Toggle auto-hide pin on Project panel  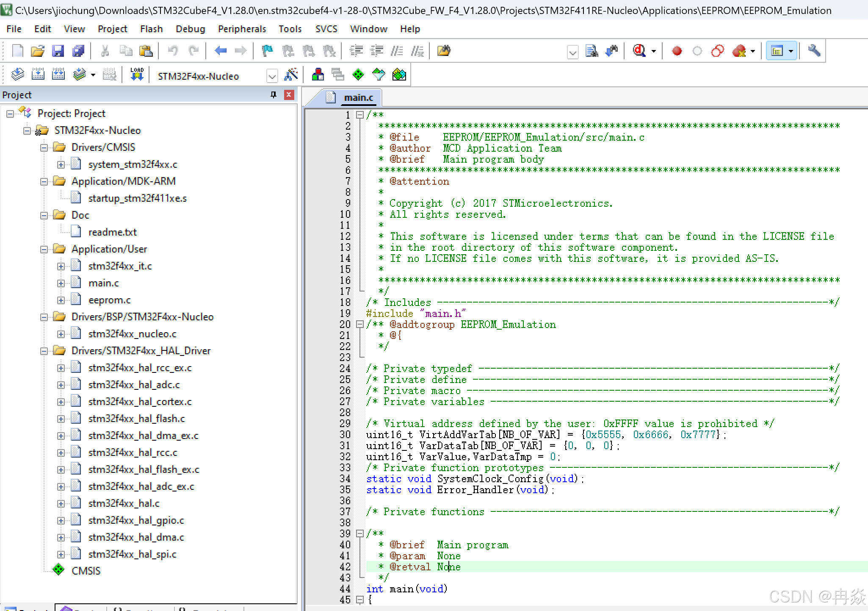(274, 94)
